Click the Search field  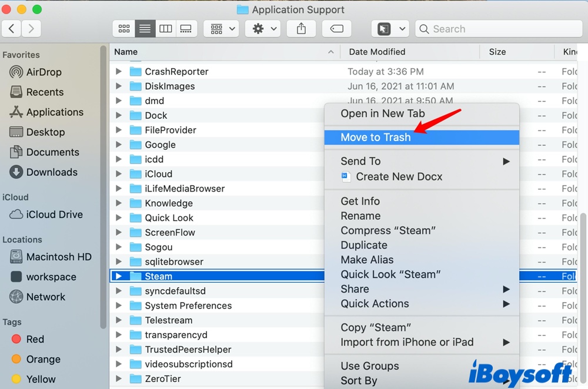tap(499, 28)
